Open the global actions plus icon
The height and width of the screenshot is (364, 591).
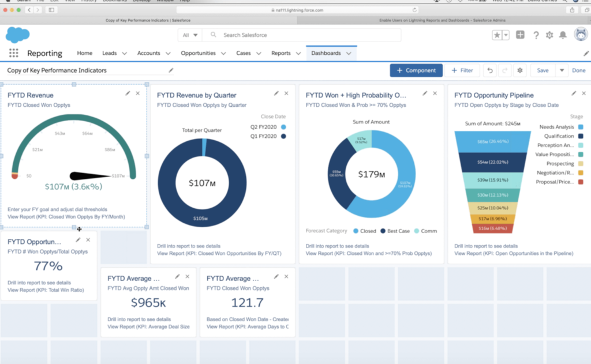tap(520, 35)
